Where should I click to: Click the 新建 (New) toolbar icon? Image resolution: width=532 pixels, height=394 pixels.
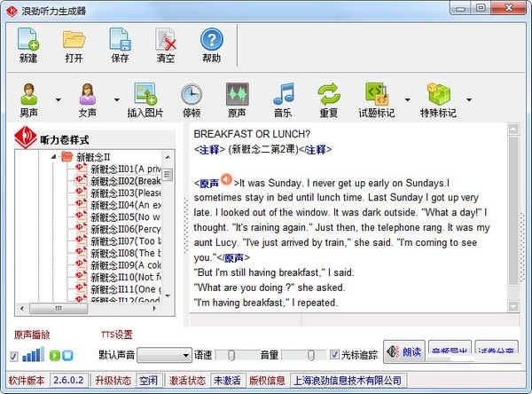coord(28,45)
